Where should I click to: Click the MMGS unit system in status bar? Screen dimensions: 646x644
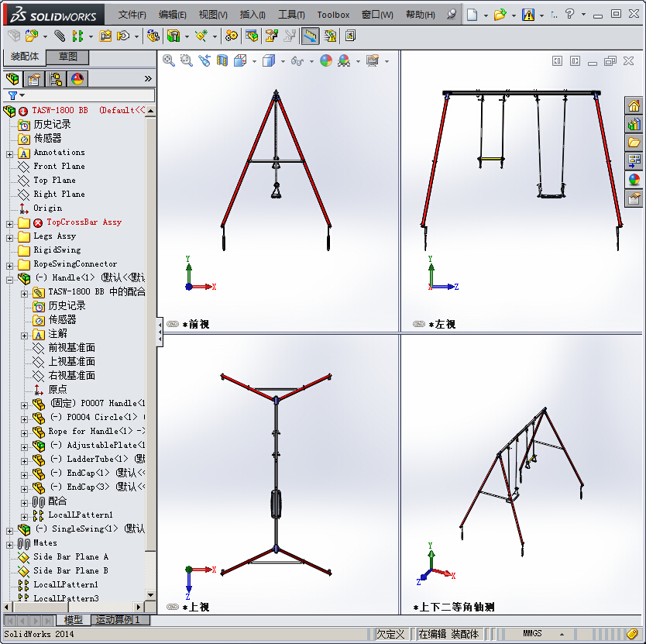tap(532, 633)
